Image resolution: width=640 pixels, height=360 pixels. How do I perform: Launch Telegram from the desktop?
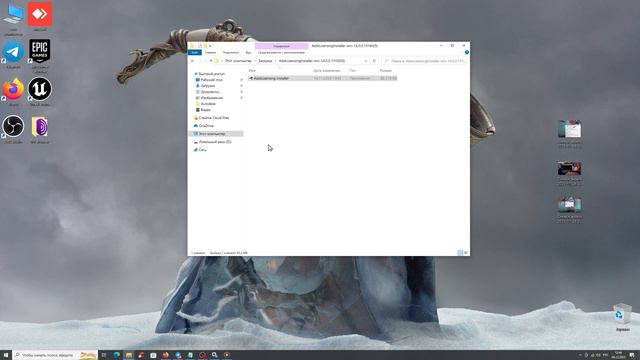point(13,54)
